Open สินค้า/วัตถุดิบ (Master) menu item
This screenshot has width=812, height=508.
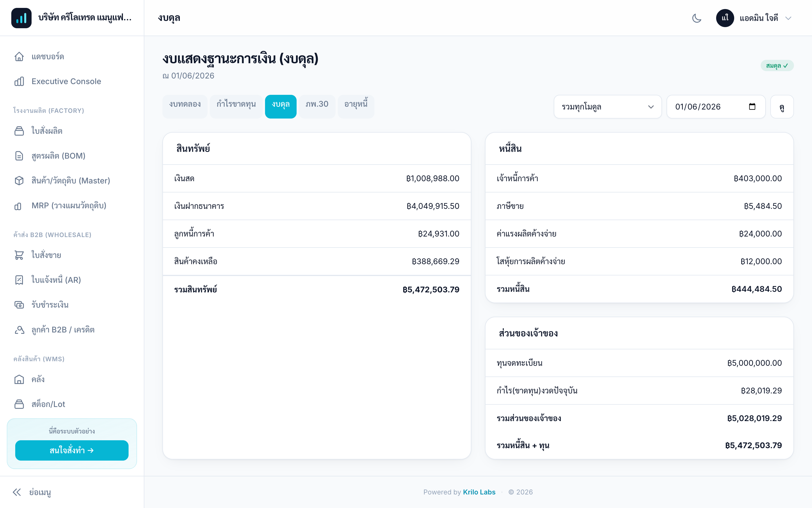tap(72, 181)
